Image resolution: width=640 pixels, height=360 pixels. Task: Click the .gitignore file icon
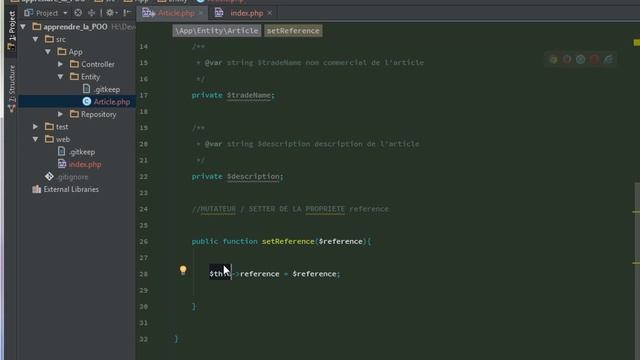[x=49, y=176]
